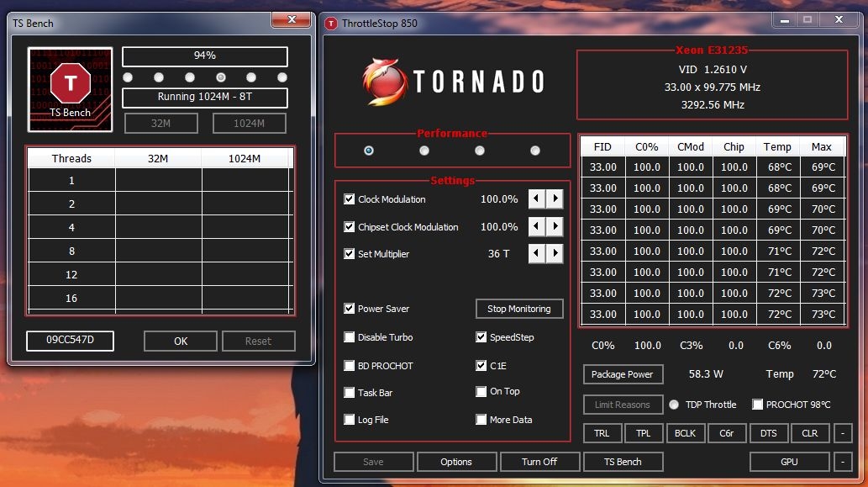Increase Clock Modulation with right arrow

point(555,199)
